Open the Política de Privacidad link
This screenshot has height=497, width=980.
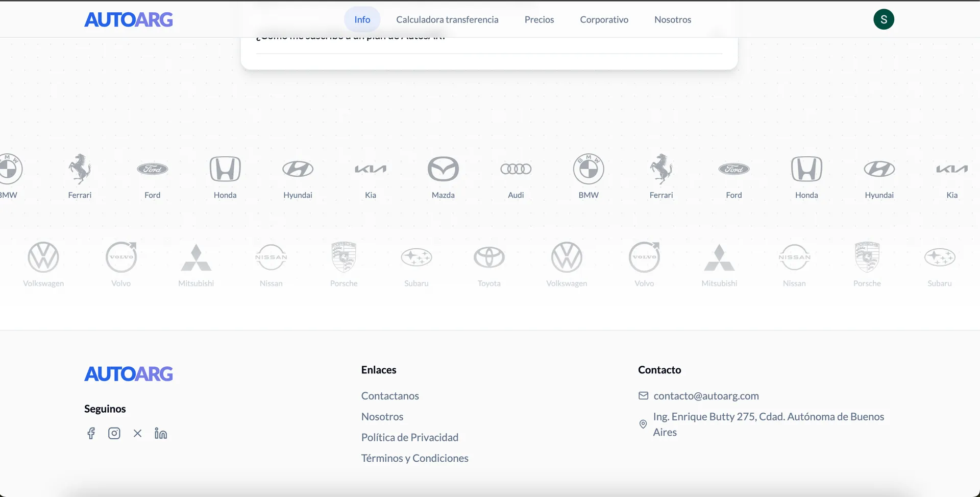pyautogui.click(x=410, y=437)
